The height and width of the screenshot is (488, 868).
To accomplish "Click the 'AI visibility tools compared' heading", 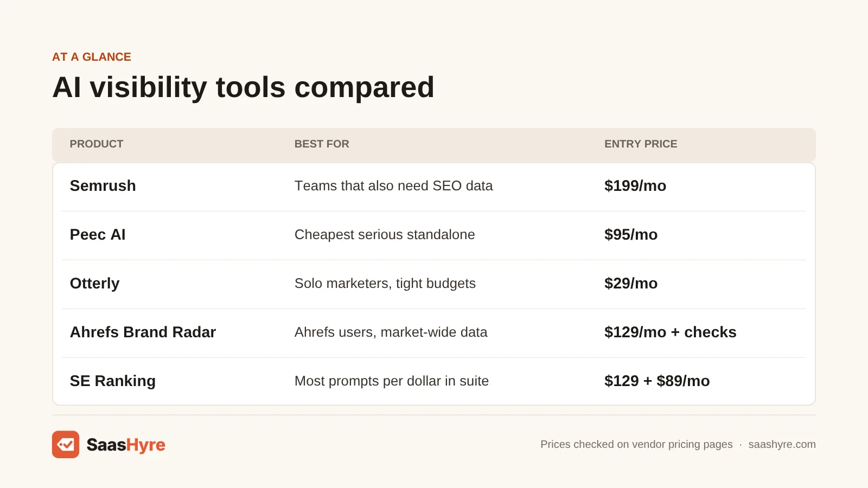I will [244, 87].
